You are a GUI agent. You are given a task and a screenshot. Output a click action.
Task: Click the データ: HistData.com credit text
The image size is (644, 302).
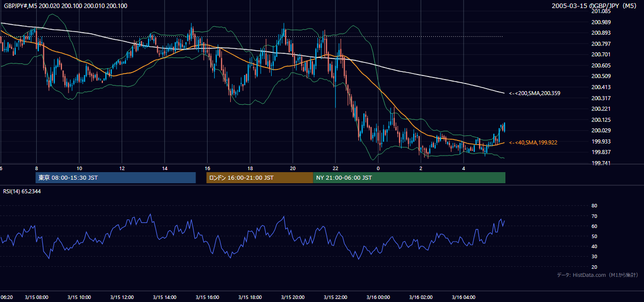coord(598,275)
